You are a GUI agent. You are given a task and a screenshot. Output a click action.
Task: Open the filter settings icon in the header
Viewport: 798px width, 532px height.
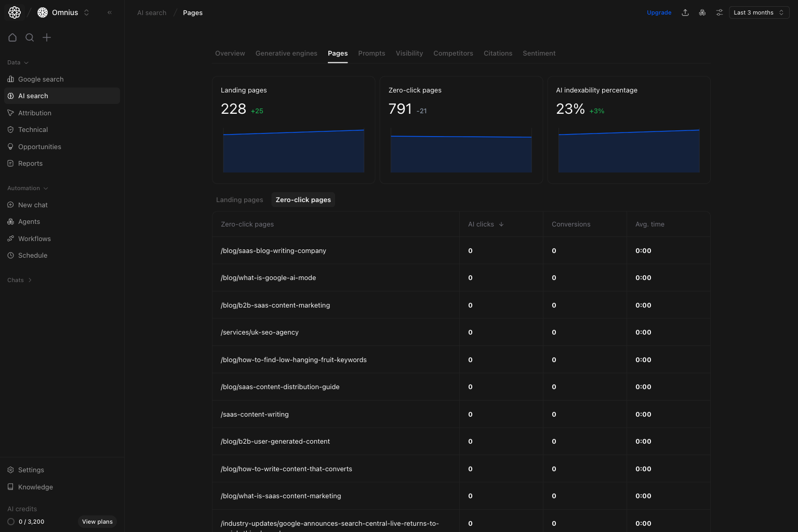719,12
